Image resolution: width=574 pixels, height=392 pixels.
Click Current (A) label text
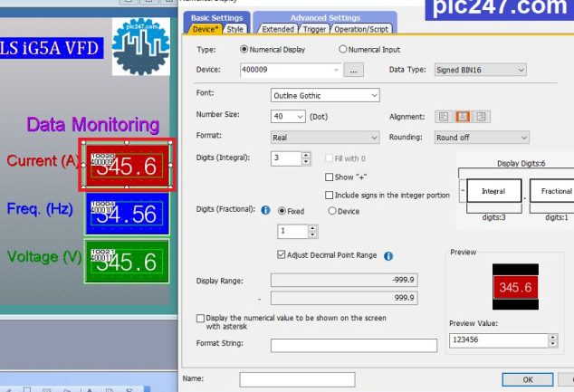(x=43, y=161)
